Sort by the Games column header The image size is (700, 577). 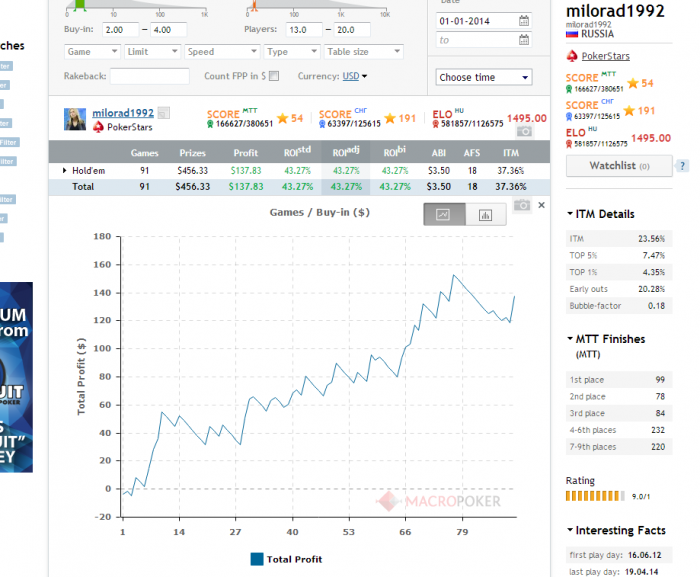[x=145, y=153]
